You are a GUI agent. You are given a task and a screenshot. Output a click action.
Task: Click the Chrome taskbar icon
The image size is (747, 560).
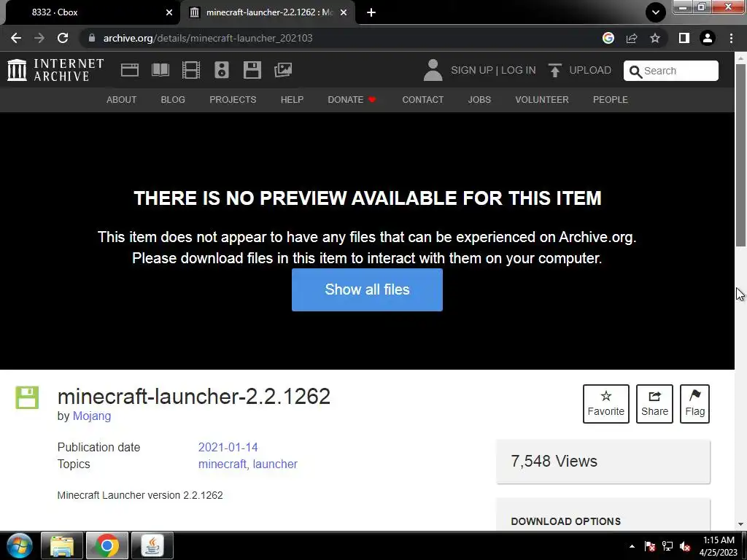coord(107,545)
